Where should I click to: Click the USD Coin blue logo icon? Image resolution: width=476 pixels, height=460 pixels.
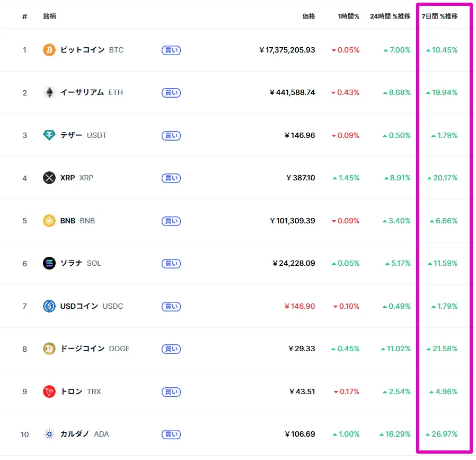(x=49, y=306)
